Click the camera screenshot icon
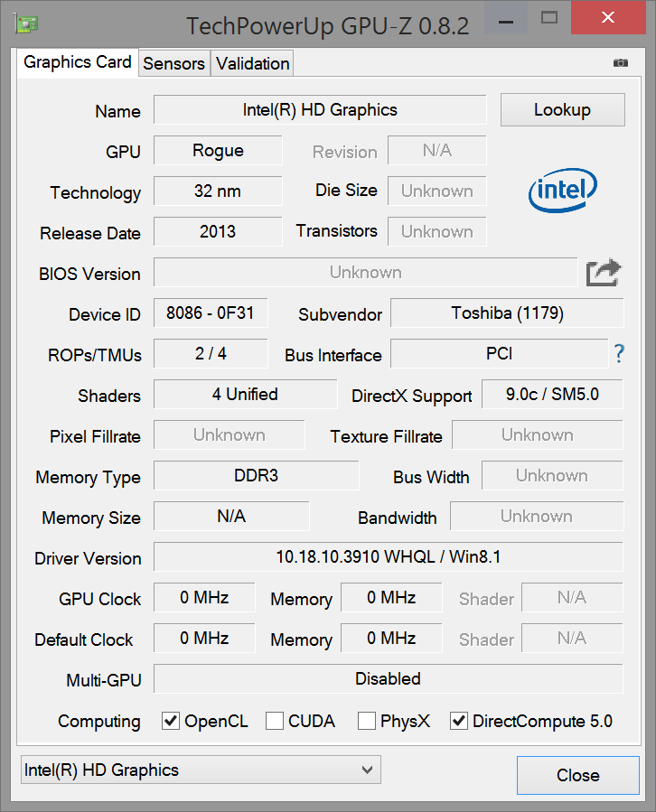This screenshot has width=656, height=812. click(x=620, y=63)
